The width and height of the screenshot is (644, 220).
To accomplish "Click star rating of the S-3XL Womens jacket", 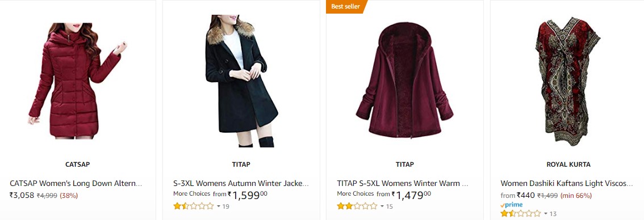I will coord(194,206).
